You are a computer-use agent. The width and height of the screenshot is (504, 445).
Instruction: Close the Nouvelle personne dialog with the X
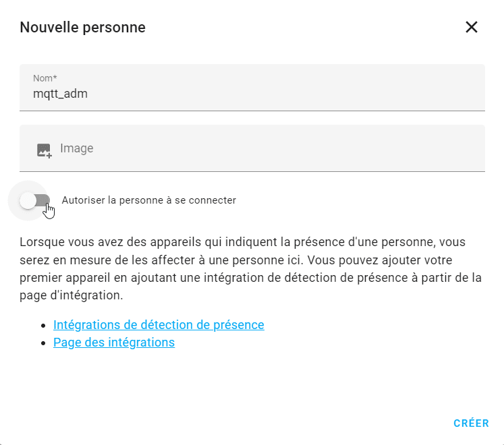point(471,27)
